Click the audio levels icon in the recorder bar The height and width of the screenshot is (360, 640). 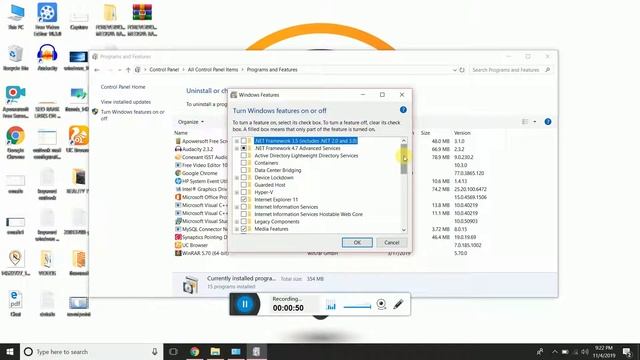click(x=331, y=305)
